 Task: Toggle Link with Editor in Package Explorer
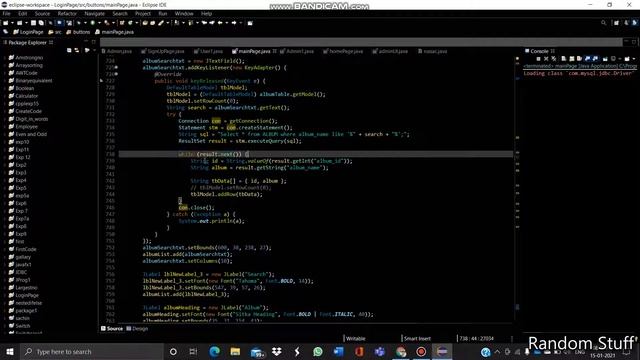[77, 50]
